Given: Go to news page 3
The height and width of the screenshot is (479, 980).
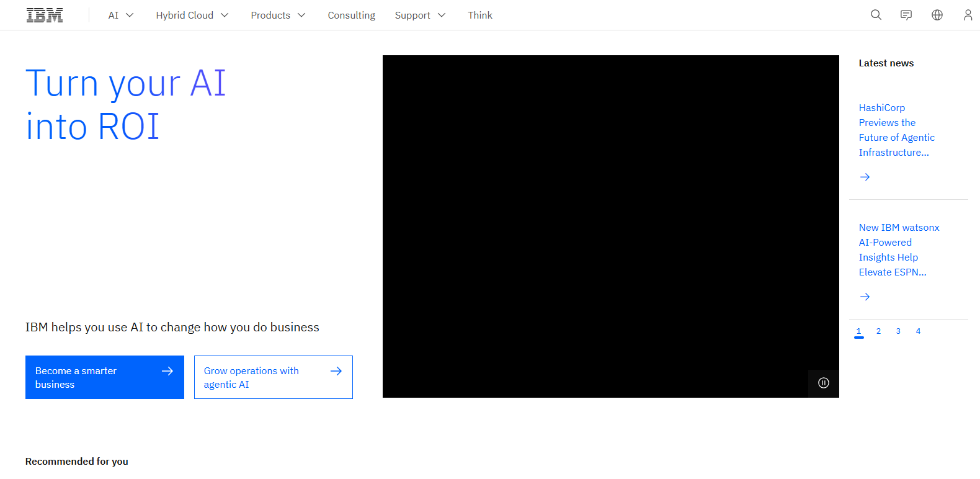Looking at the screenshot, I should pos(898,331).
